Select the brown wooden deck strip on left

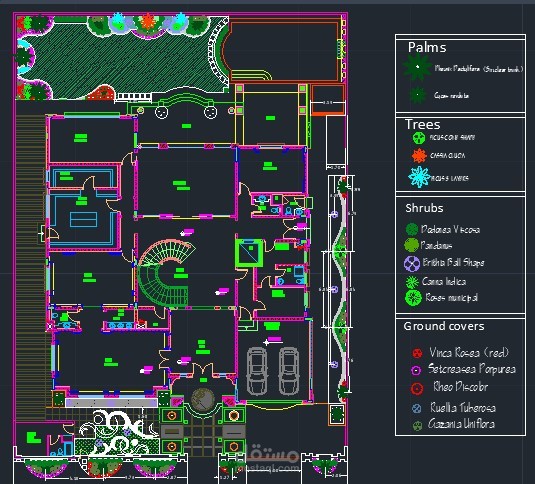[x=31, y=266]
